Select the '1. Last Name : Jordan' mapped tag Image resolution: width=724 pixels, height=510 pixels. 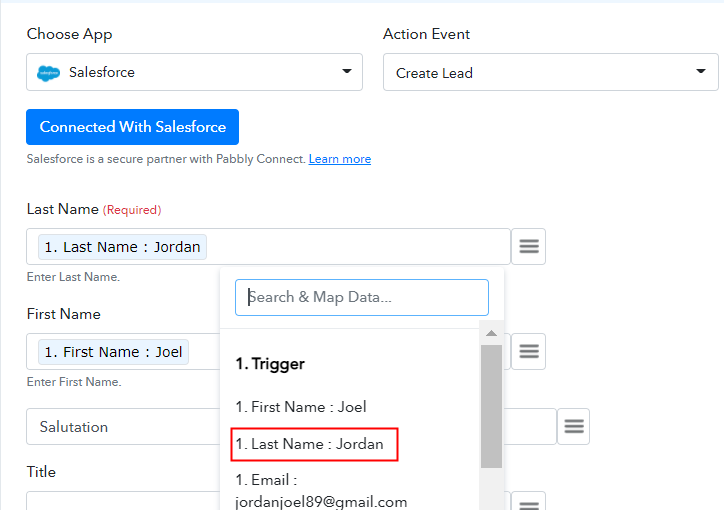122,247
